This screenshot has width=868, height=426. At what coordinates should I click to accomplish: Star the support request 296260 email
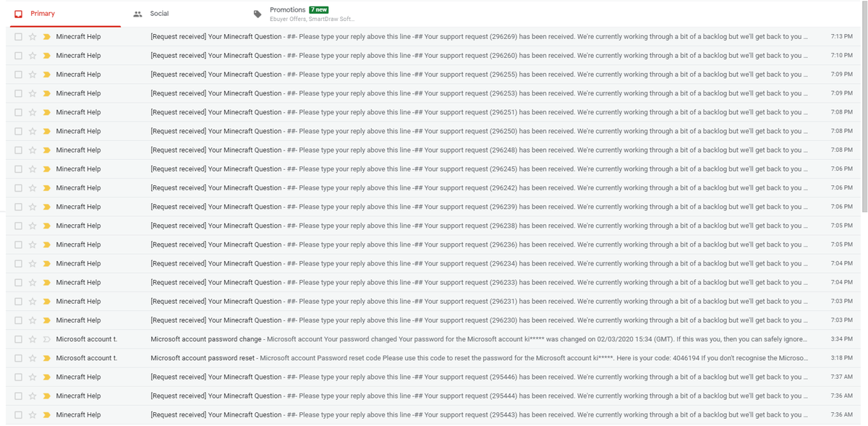(x=33, y=55)
